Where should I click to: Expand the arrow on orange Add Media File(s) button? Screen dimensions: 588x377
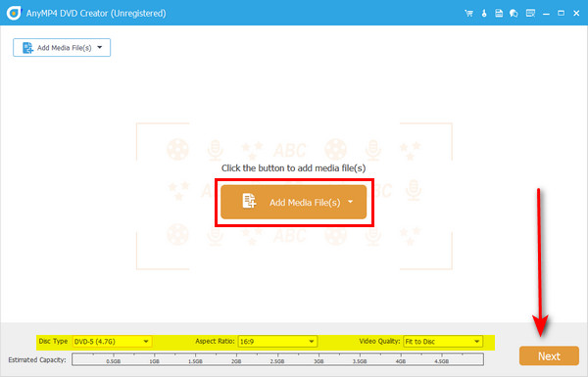click(350, 202)
